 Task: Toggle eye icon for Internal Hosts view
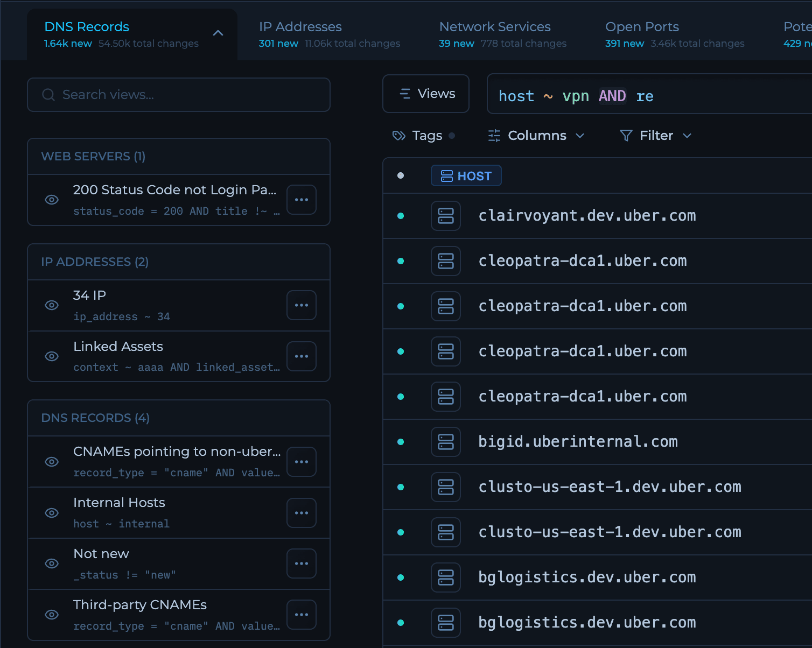pos(52,513)
